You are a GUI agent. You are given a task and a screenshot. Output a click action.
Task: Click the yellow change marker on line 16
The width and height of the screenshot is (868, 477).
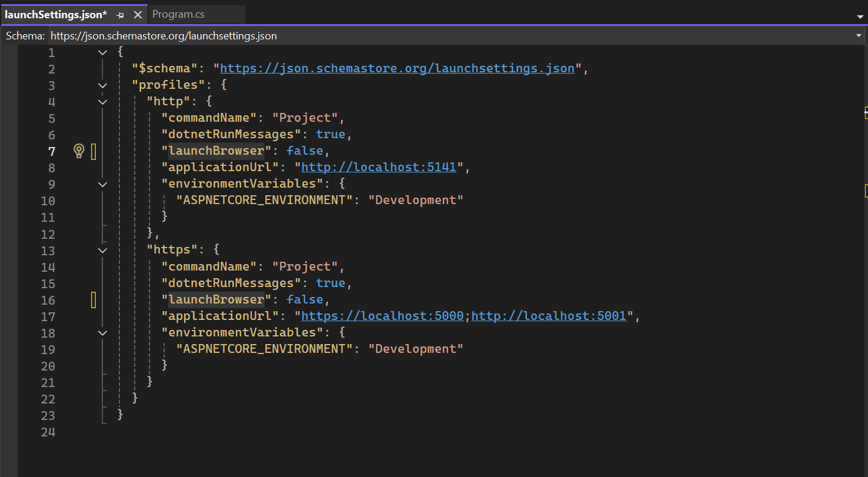pos(94,300)
